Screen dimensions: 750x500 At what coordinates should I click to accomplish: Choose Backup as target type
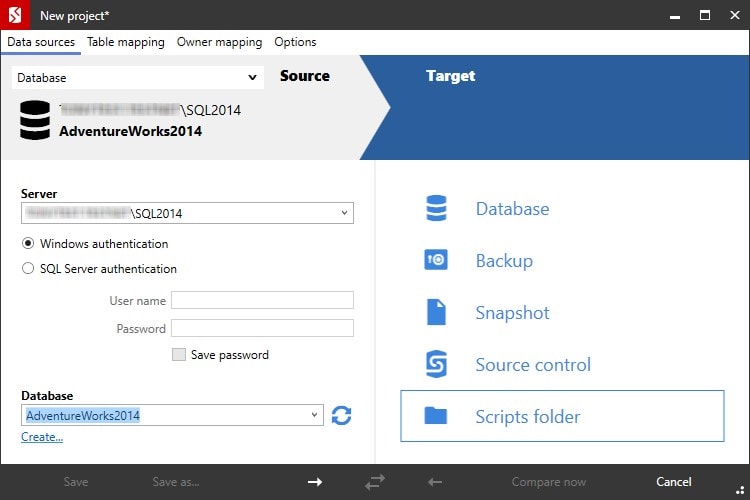click(x=504, y=261)
